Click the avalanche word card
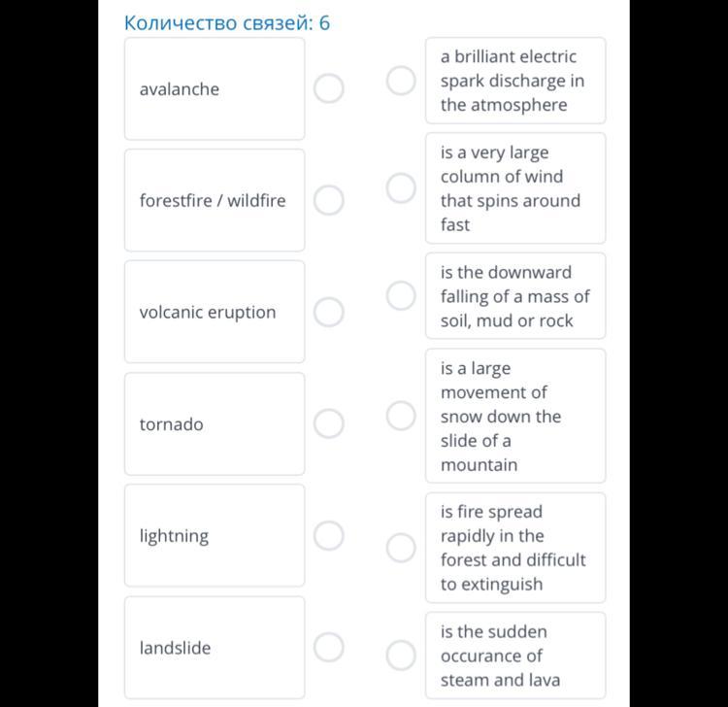The width and height of the screenshot is (728, 707). [214, 89]
